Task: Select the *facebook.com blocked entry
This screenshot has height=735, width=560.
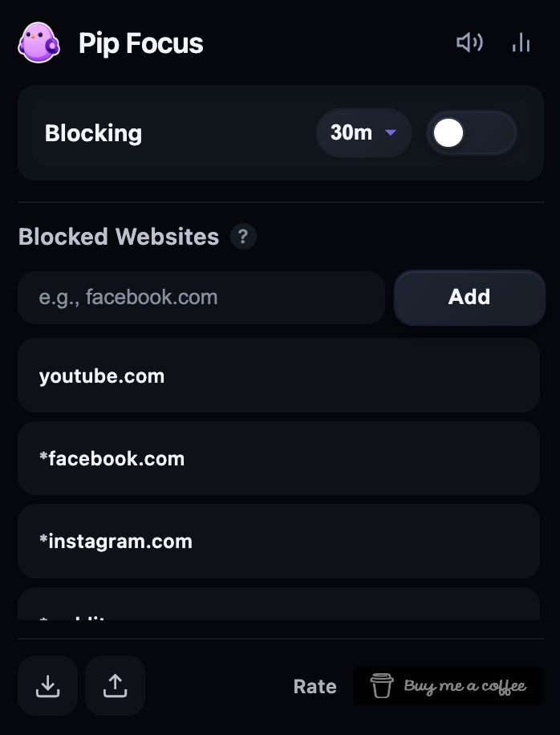Action: [x=278, y=458]
